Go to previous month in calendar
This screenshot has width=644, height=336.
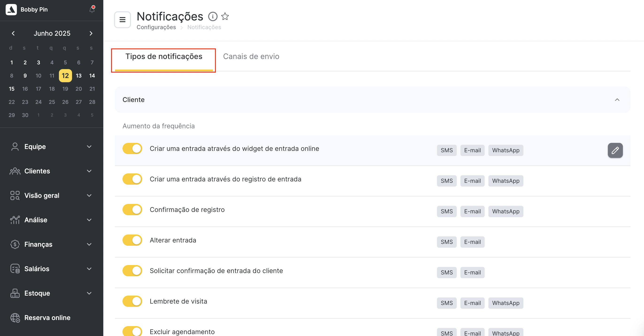[x=13, y=33]
